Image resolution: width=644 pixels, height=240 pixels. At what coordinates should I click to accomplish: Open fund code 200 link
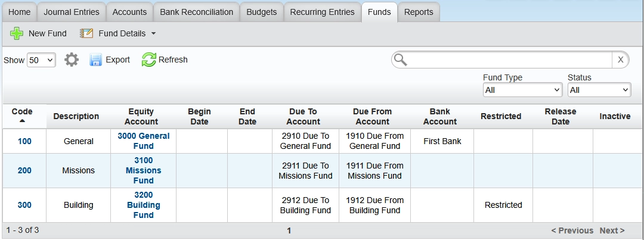pyautogui.click(x=24, y=170)
